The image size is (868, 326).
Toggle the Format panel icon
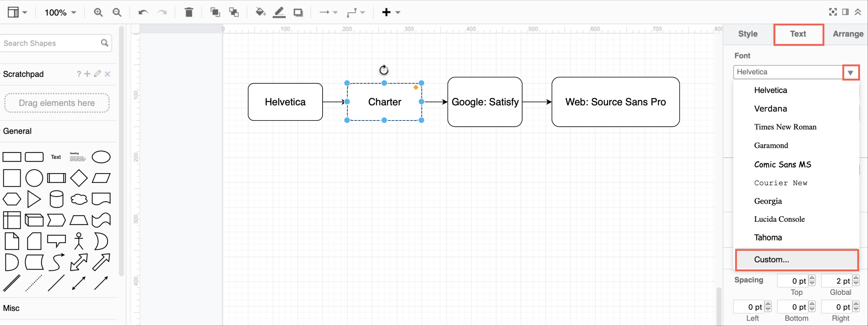coord(845,12)
